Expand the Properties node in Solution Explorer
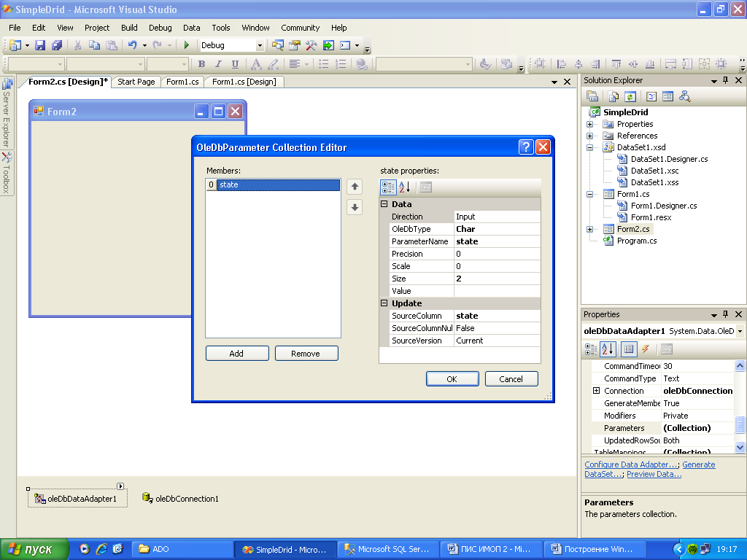Viewport: 747px width, 560px height. (589, 124)
